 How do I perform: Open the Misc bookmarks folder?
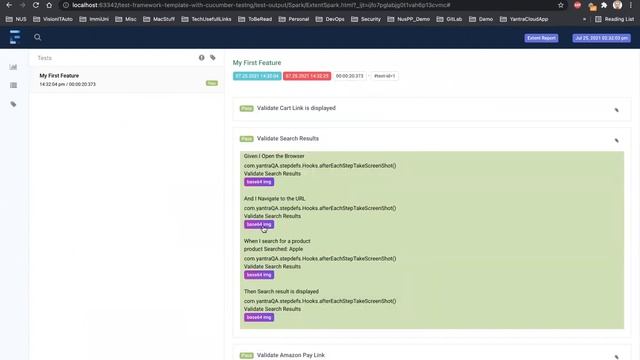(x=126, y=19)
